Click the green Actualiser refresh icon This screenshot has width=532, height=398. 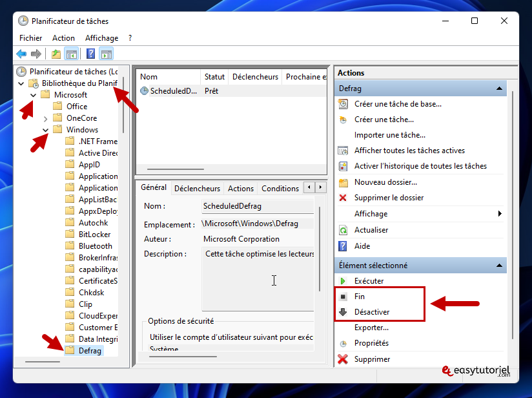click(343, 230)
